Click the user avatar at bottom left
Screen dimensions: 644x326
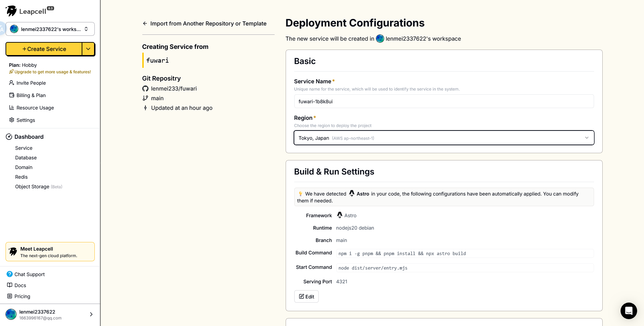coord(11,314)
